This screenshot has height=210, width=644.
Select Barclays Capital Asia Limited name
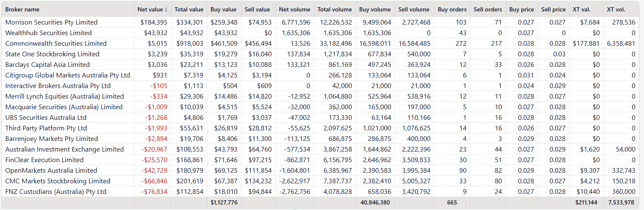click(x=47, y=64)
